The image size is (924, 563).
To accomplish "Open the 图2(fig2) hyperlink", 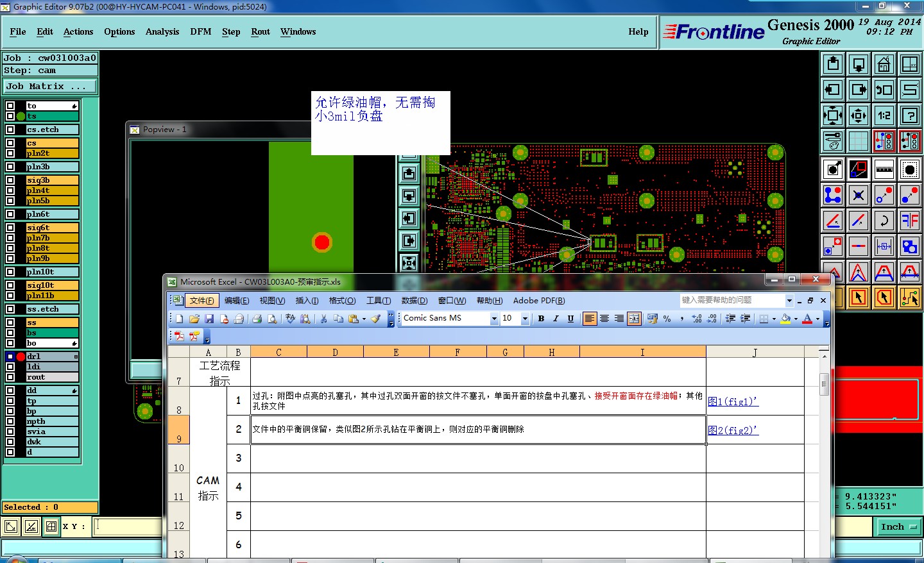I will coord(733,430).
